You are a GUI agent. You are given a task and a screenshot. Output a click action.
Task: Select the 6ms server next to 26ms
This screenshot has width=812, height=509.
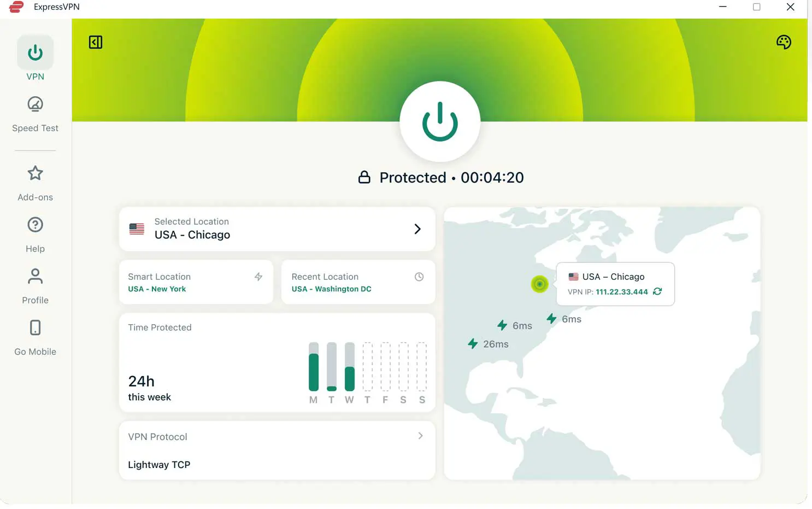click(x=514, y=326)
